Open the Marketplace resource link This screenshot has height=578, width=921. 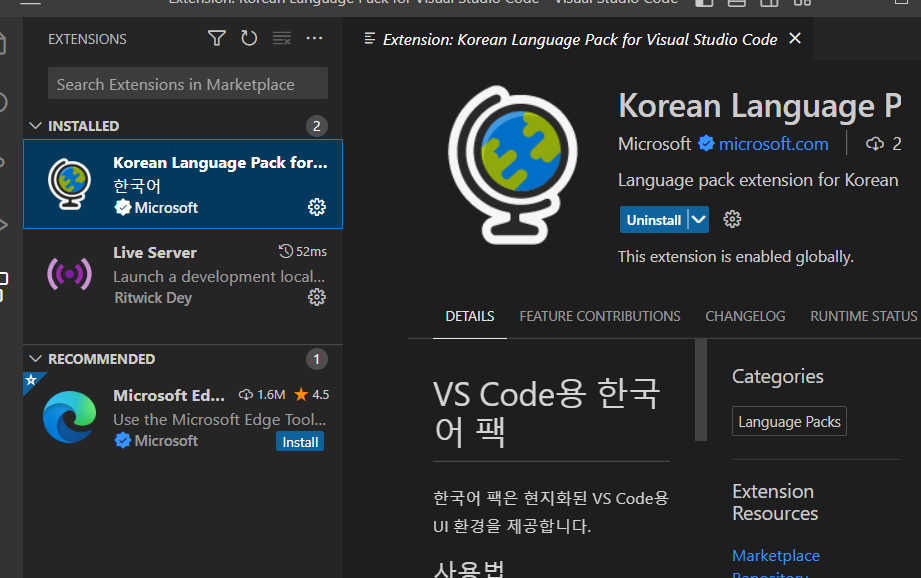776,556
